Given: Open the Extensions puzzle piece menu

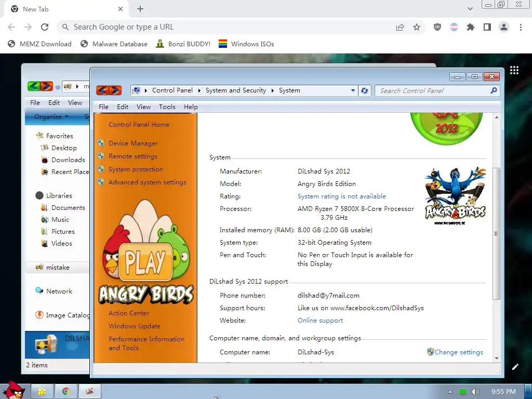Looking at the screenshot, I should (x=470, y=27).
